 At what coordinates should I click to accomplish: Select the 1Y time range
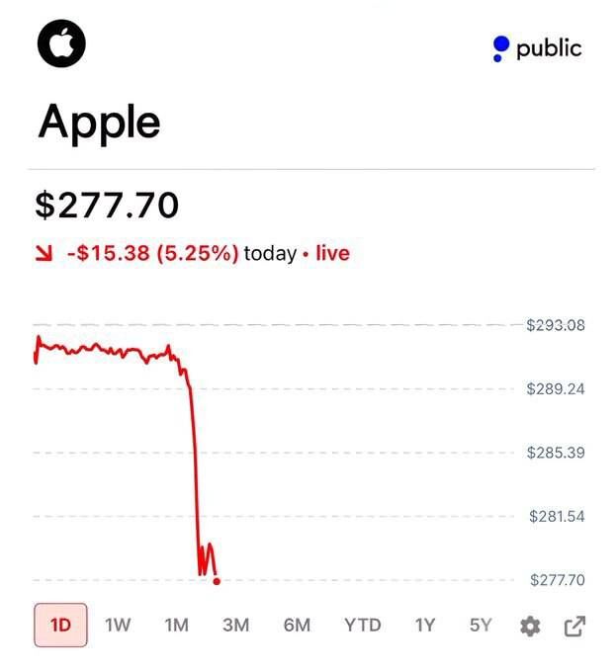click(x=425, y=626)
